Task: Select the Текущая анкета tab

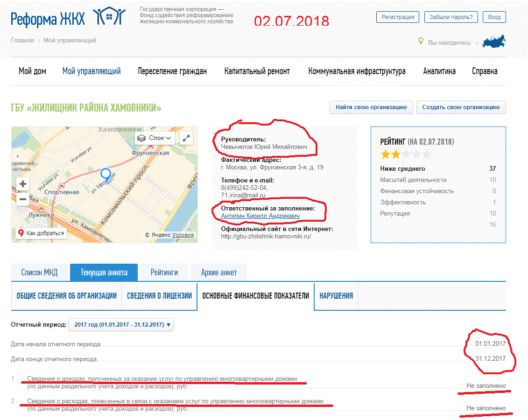Action: pos(104,272)
